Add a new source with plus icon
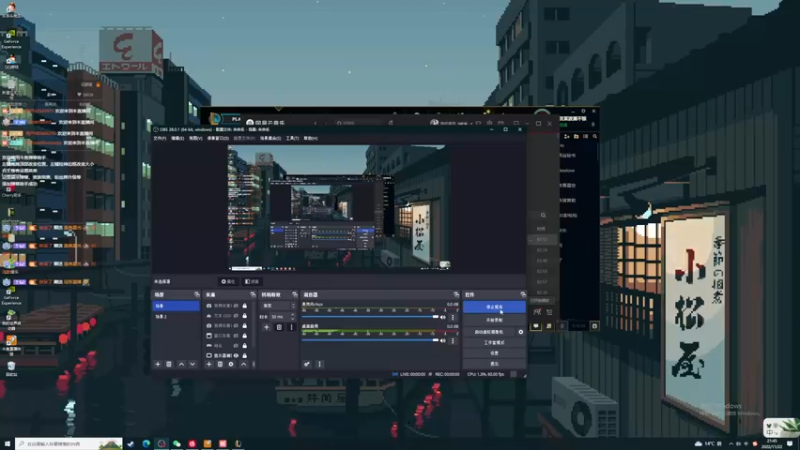The width and height of the screenshot is (800, 450). [x=209, y=364]
